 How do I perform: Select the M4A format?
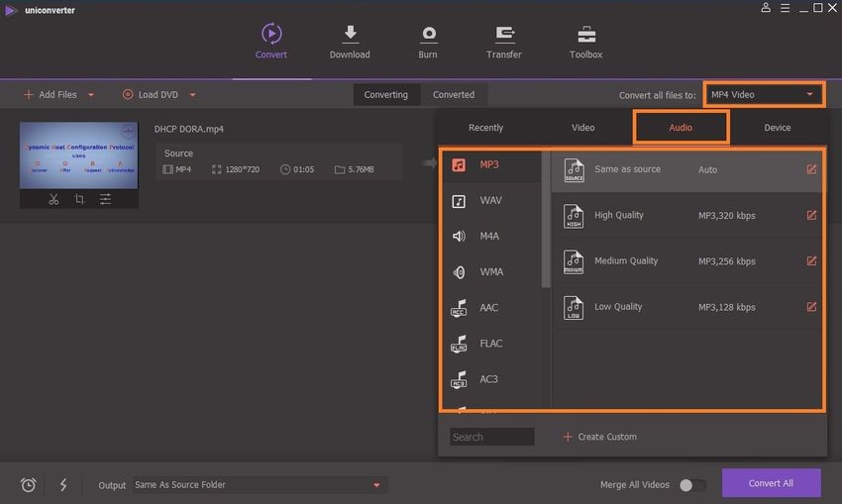coord(490,237)
